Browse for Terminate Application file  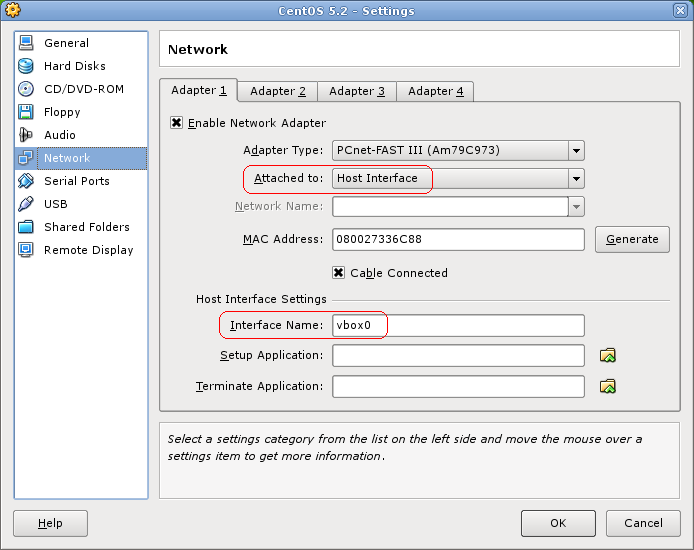tap(607, 386)
